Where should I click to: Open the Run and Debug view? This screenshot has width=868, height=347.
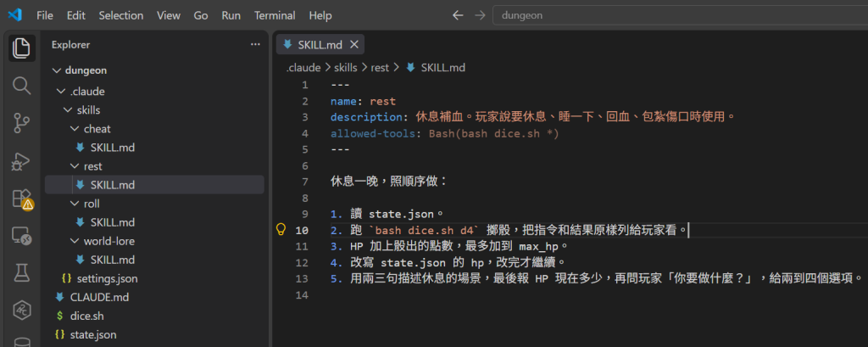click(21, 160)
